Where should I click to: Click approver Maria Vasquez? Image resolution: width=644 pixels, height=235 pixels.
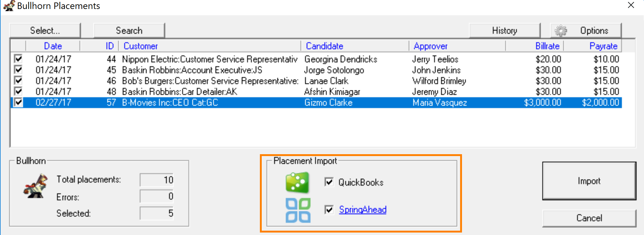point(440,102)
